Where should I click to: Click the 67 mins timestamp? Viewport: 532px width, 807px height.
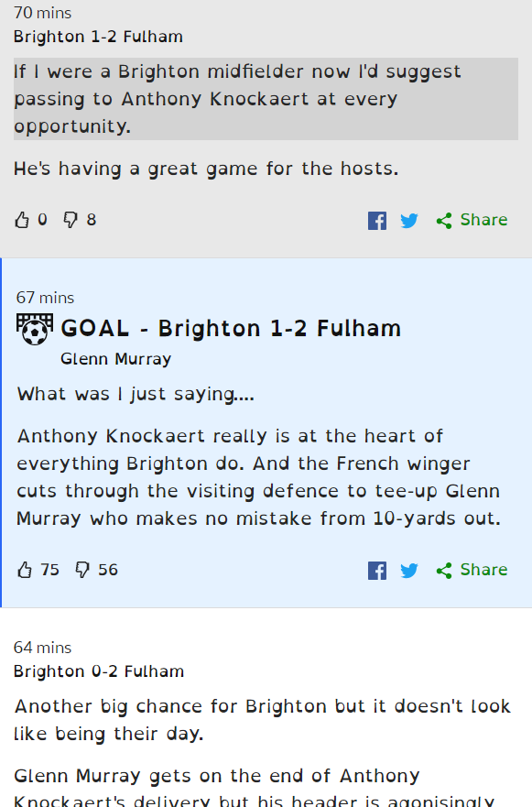(45, 298)
